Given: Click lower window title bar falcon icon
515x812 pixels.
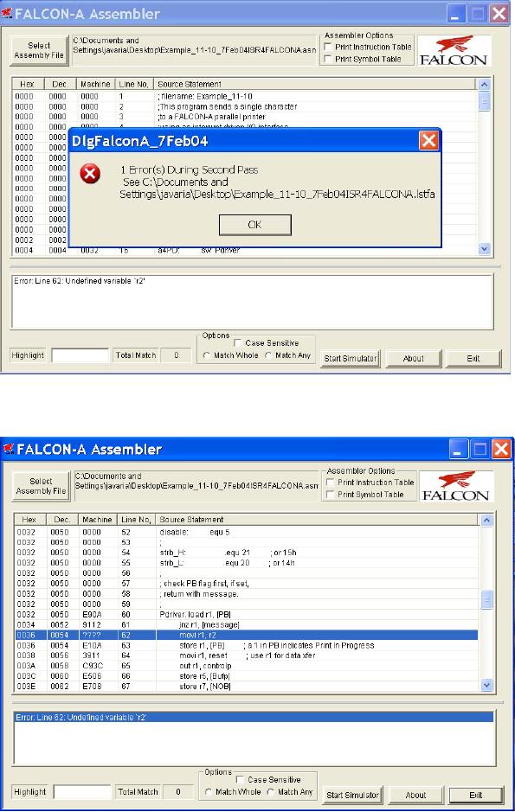Looking at the screenshot, I should 9,449.
